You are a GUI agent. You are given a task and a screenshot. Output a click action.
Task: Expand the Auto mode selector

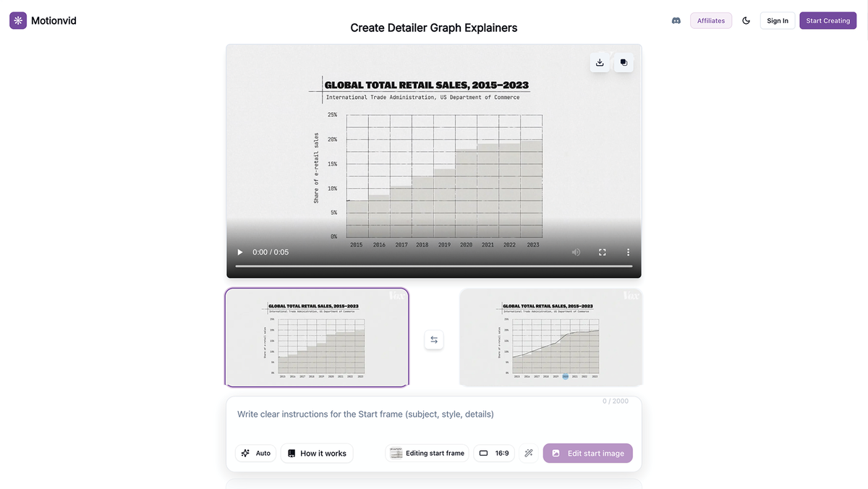point(255,453)
